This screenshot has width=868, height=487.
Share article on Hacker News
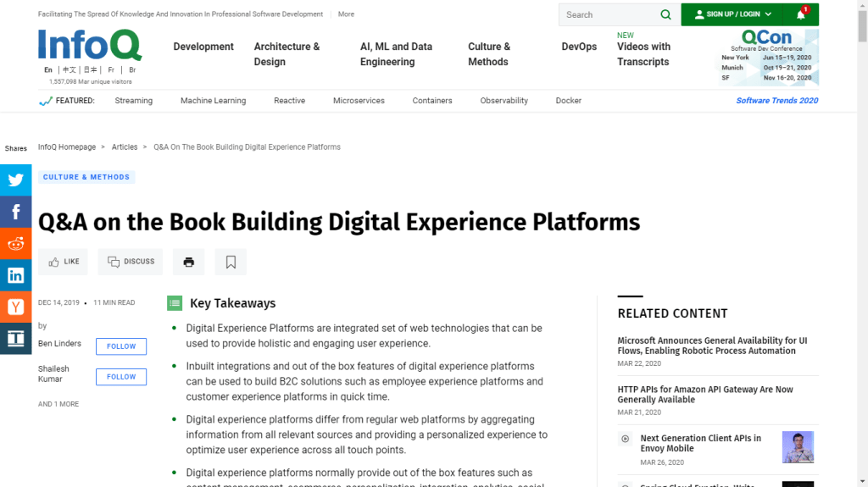[15, 307]
